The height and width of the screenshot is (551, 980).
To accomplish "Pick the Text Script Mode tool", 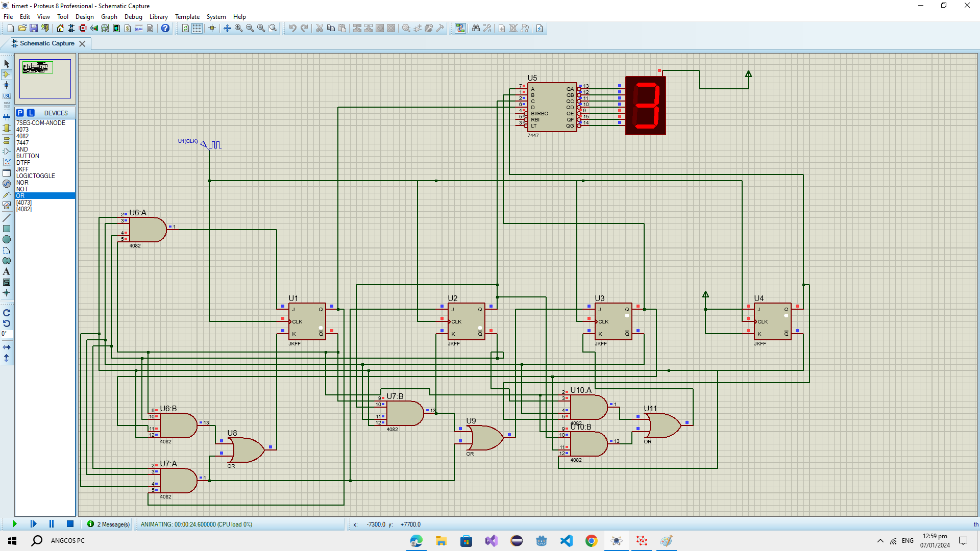I will click(x=7, y=107).
